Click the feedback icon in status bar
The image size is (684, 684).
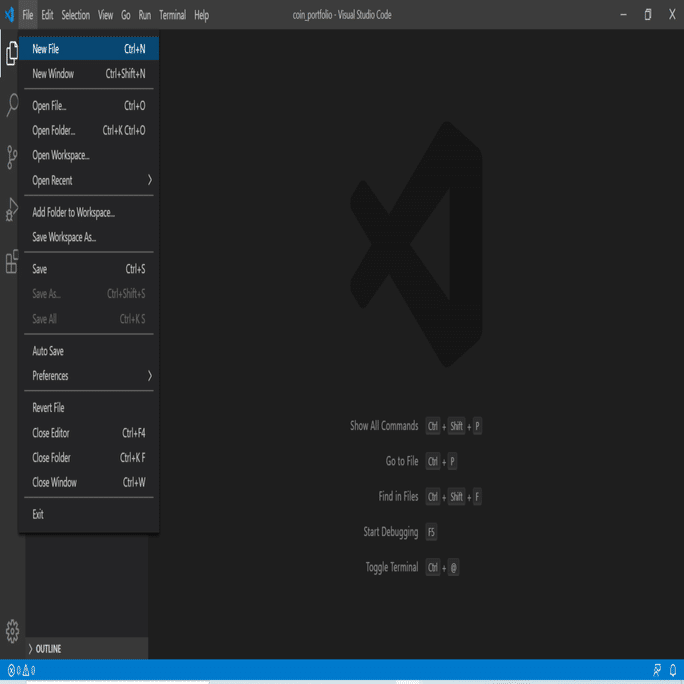click(x=657, y=670)
